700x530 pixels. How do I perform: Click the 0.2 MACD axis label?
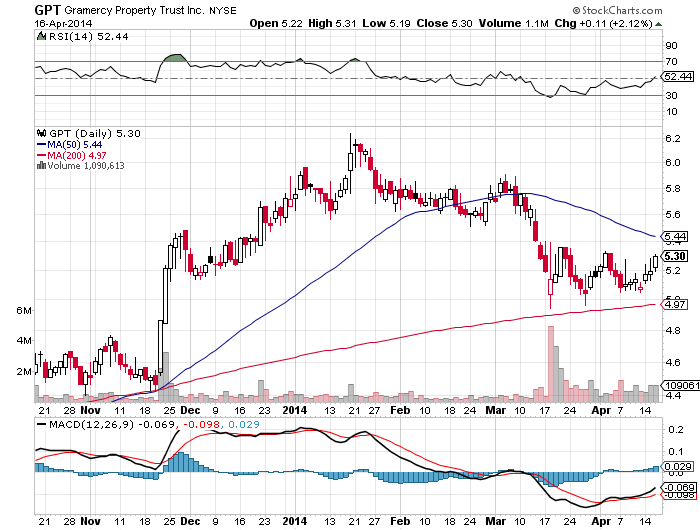[x=676, y=430]
